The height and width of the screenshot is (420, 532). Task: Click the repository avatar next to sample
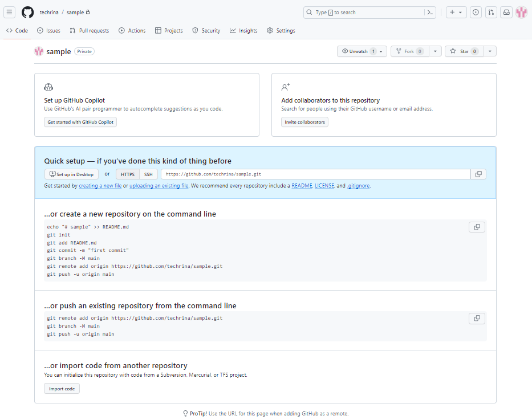point(39,51)
